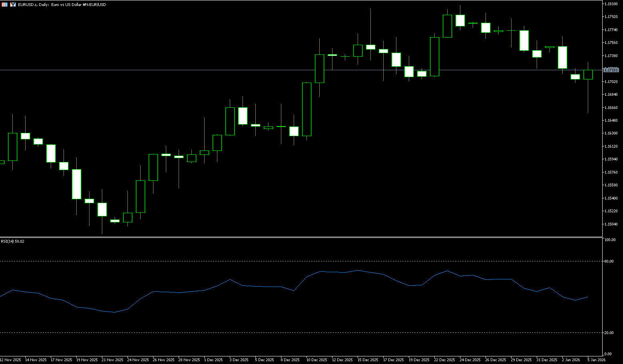Click the latest candle on 5 Jan 2026

coord(588,75)
